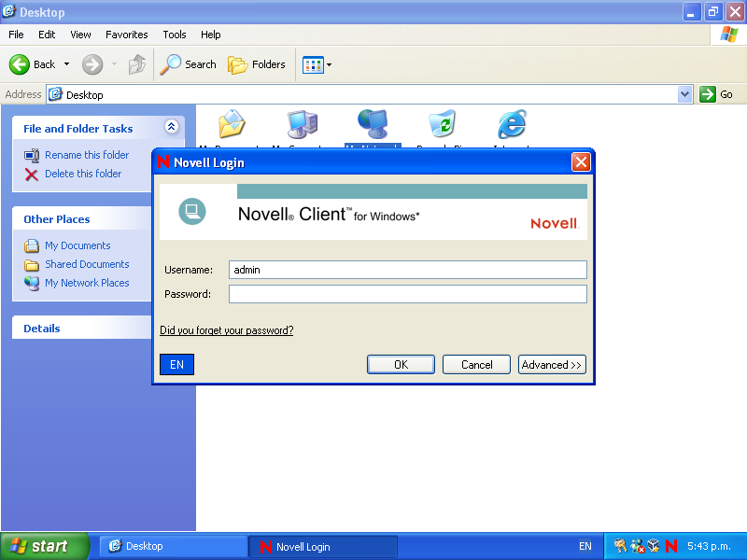
Task: Open My Network Places link
Action: (x=87, y=283)
